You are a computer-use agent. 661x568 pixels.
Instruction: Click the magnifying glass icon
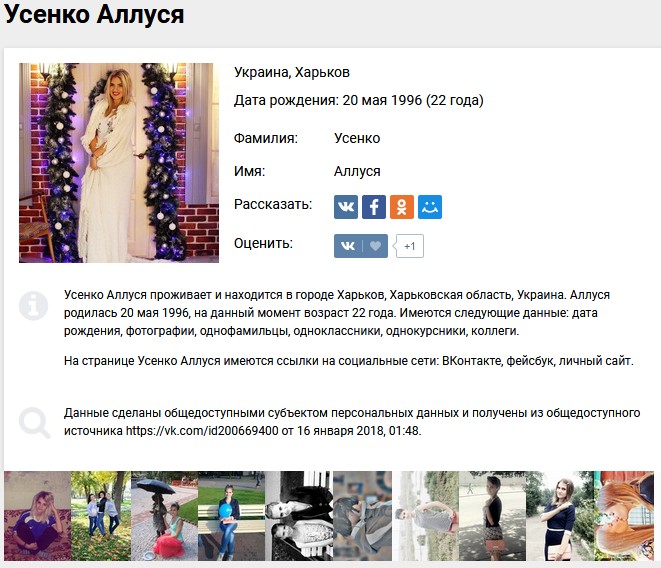[35, 423]
